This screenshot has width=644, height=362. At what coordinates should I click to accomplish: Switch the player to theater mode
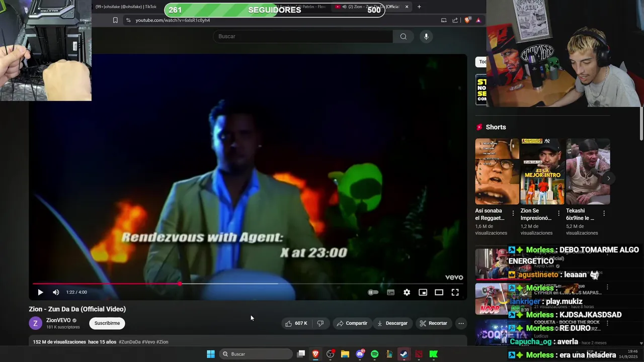click(439, 292)
